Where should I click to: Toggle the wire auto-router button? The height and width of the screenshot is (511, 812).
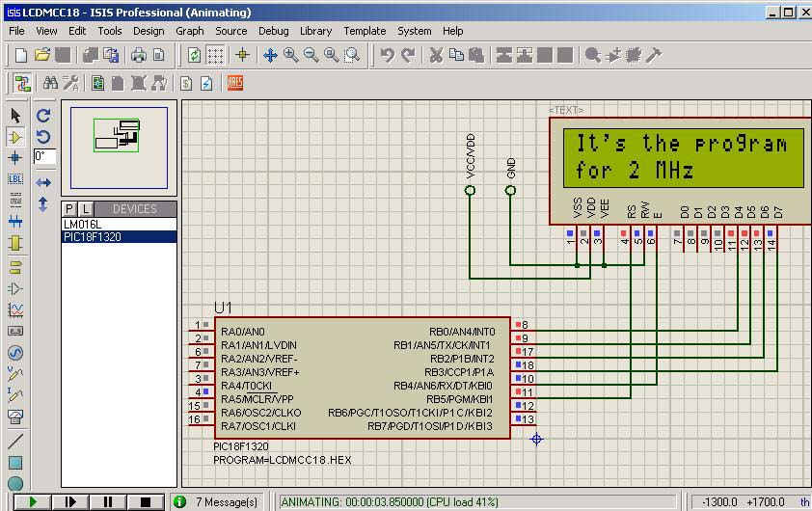click(22, 84)
